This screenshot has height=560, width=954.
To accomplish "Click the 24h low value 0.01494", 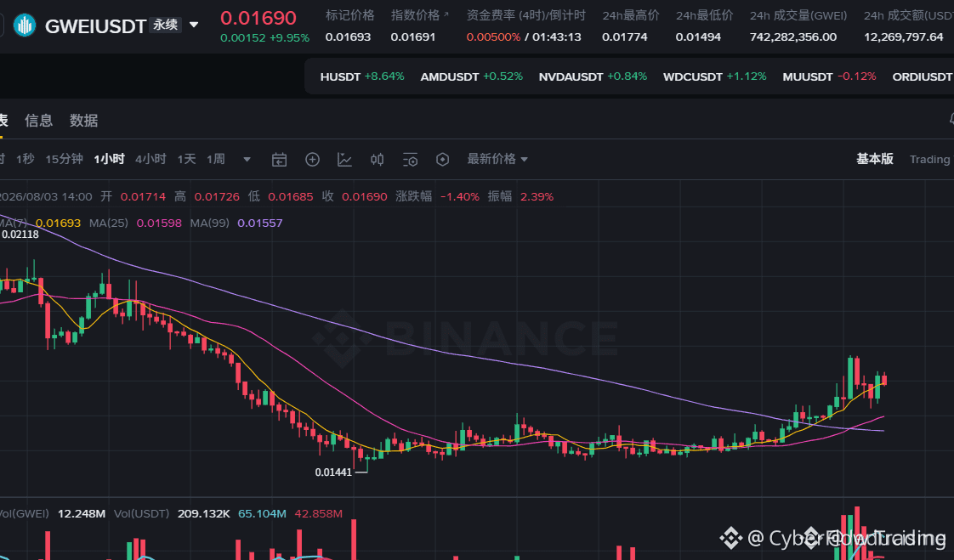I will tap(698, 37).
